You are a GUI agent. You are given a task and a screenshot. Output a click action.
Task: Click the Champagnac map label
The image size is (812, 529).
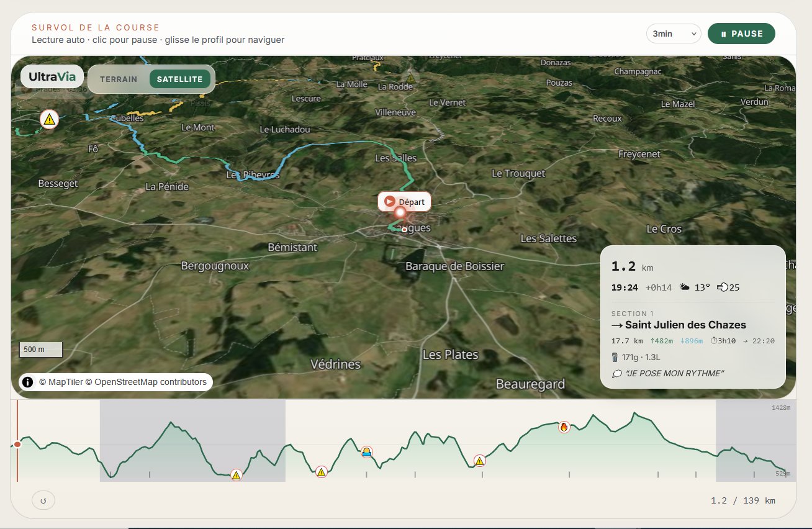[x=638, y=72]
